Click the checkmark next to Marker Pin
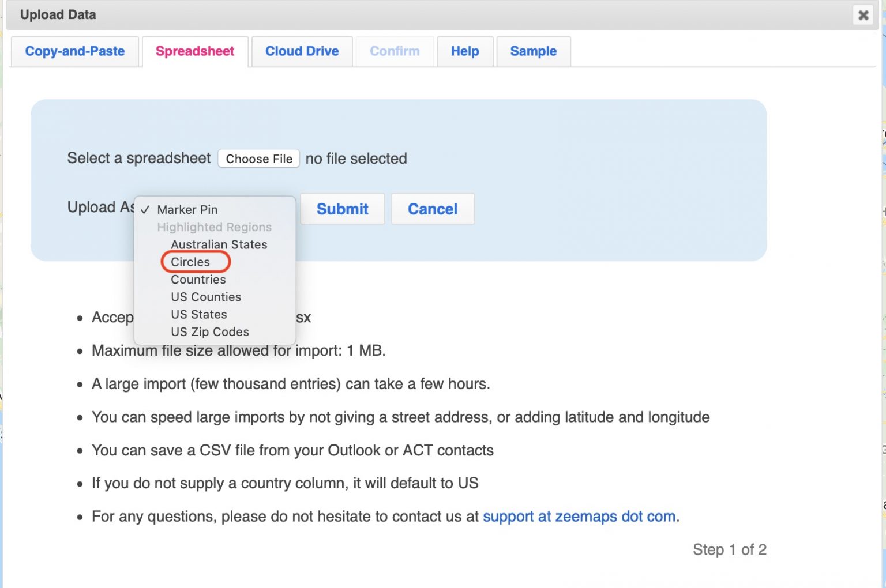 tap(147, 210)
